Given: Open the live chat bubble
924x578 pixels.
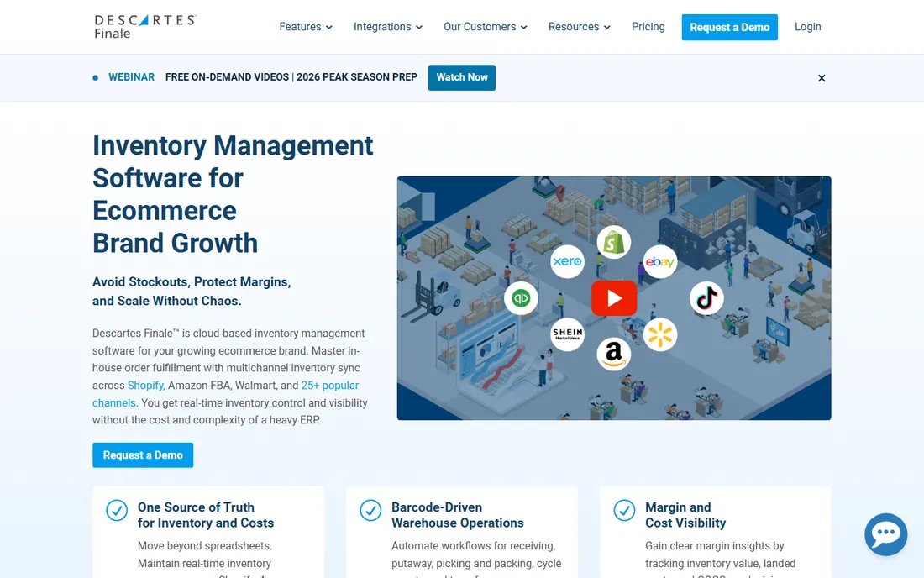Looking at the screenshot, I should point(885,534).
